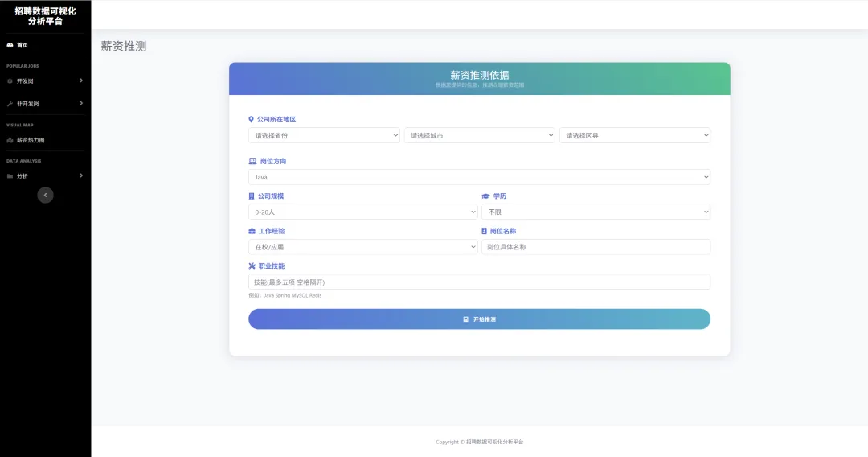Click the tools icon beside 职业技能
The height and width of the screenshot is (457, 868).
[252, 266]
